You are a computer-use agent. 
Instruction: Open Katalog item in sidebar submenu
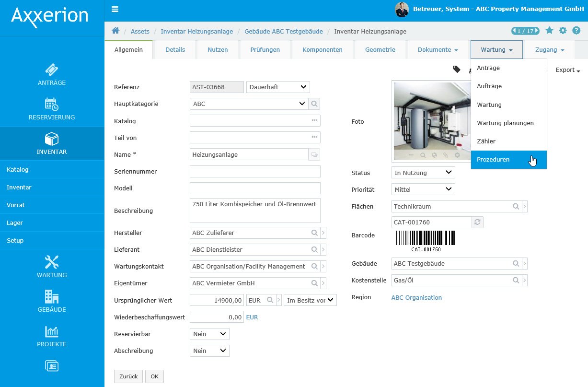point(52,169)
